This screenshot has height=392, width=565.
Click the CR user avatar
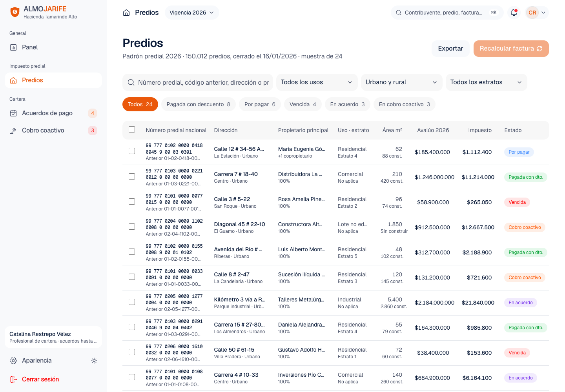532,13
